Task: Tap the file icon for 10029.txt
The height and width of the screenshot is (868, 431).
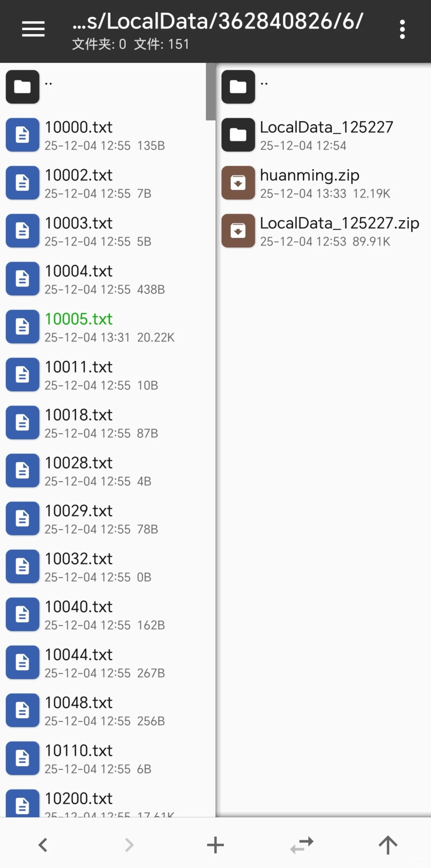Action: point(22,518)
